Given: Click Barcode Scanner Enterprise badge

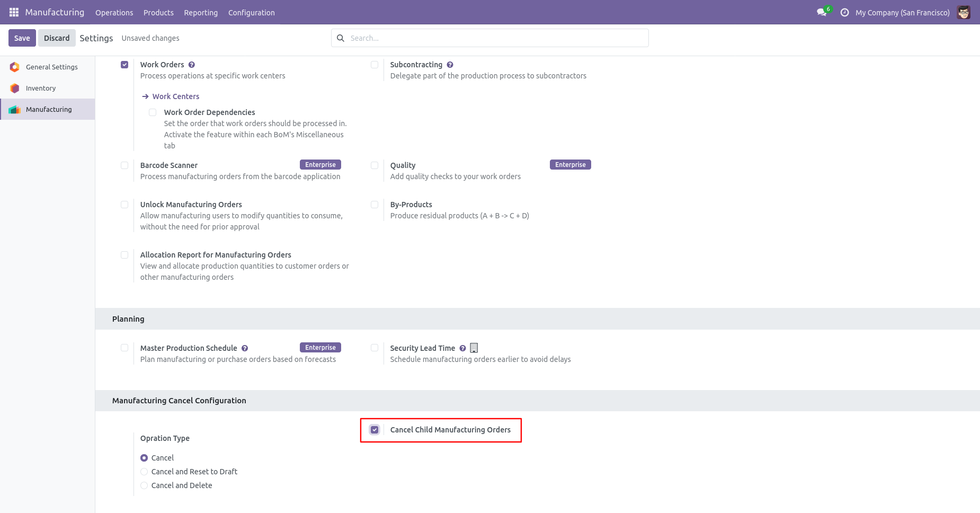Looking at the screenshot, I should [320, 165].
